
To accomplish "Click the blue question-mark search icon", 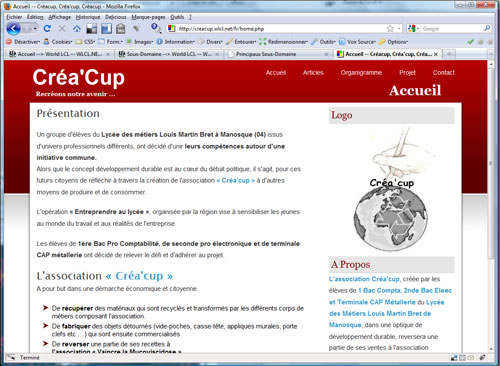I will pyautogui.click(x=155, y=28).
